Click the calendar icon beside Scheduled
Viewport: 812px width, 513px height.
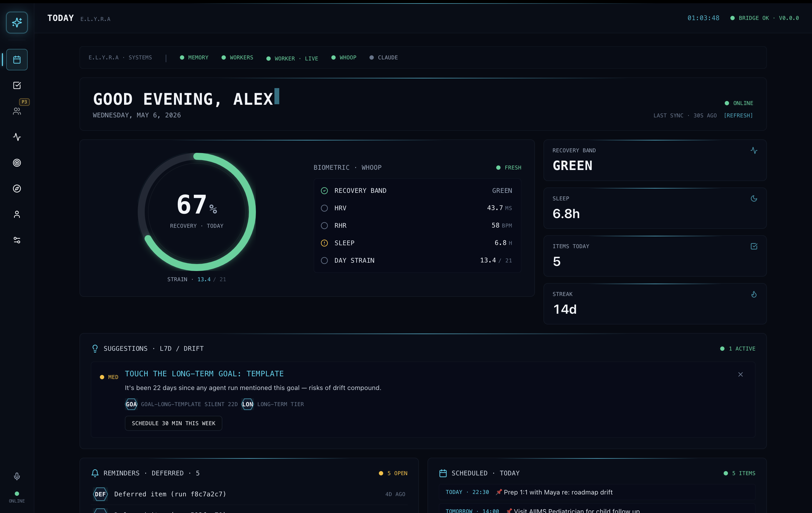click(443, 473)
